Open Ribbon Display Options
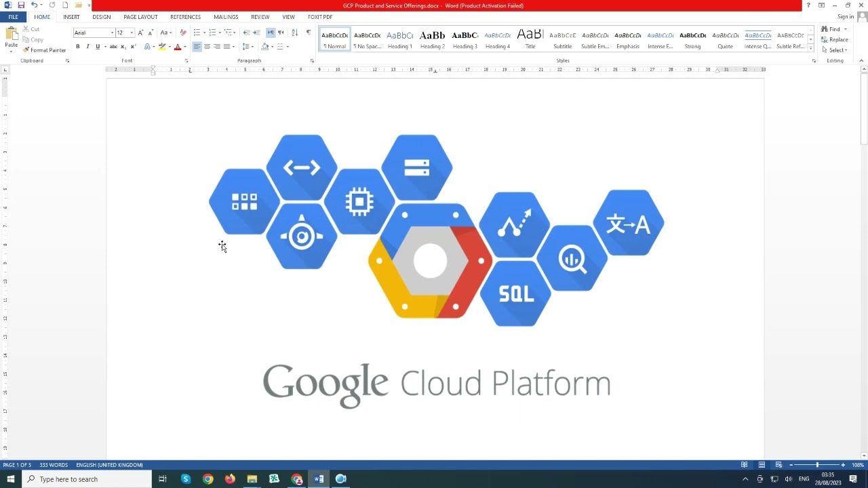 822,5
